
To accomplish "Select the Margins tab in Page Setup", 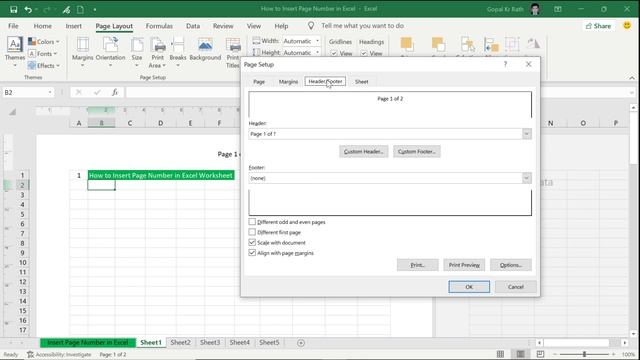I will pyautogui.click(x=288, y=82).
